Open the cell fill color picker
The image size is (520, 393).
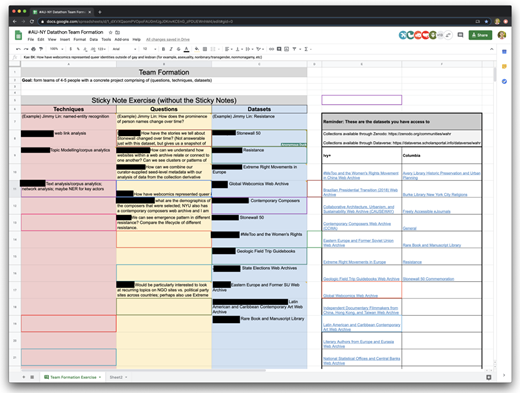point(197,49)
